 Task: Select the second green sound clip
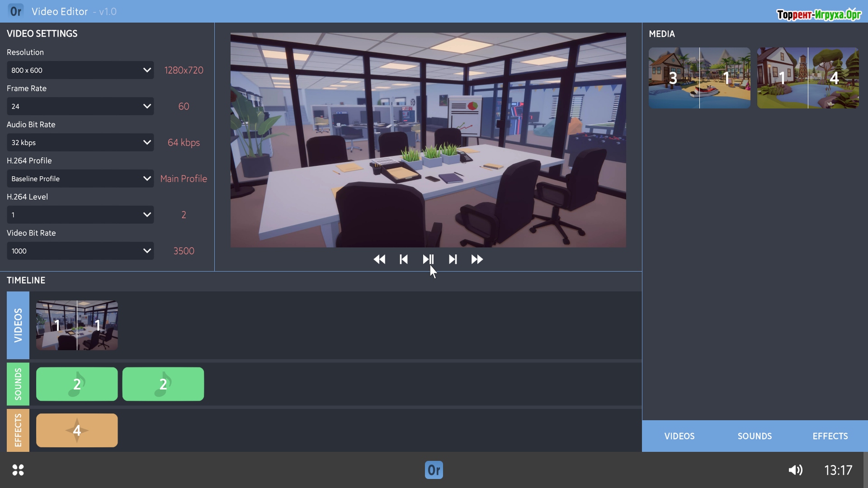[x=163, y=384]
